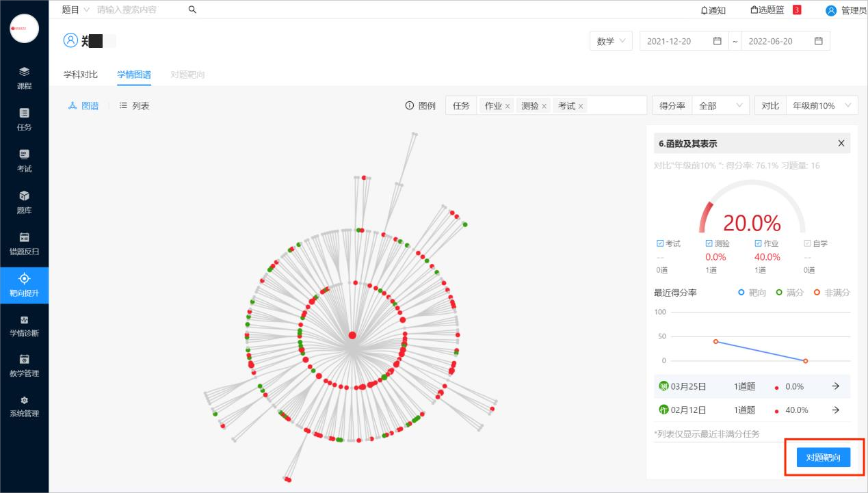Viewport: 868px width, 493px height.
Task: Open 通知 notifications
Action: [713, 10]
